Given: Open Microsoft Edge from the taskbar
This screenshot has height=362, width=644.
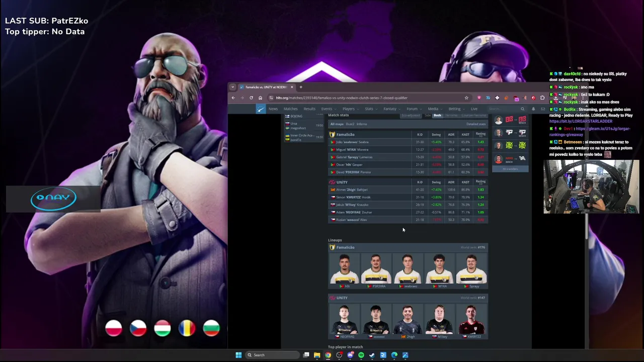Looking at the screenshot, I should pos(394,355).
